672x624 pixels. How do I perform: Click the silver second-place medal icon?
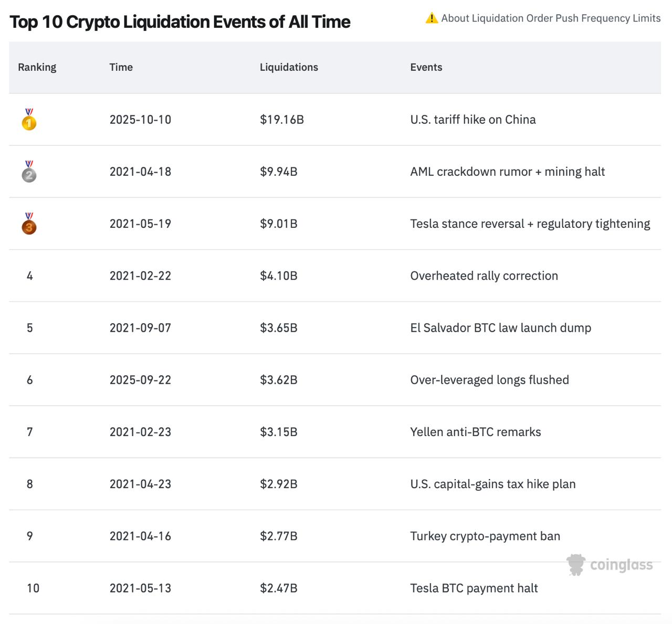tap(29, 172)
